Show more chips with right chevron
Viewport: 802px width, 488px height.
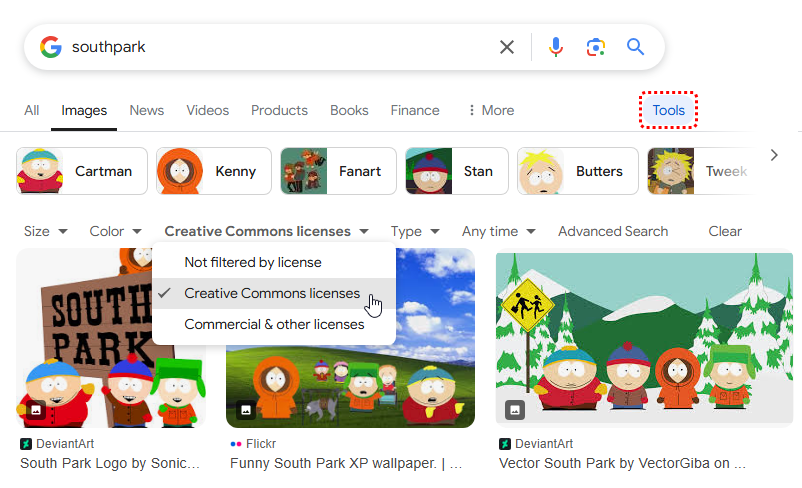point(774,155)
